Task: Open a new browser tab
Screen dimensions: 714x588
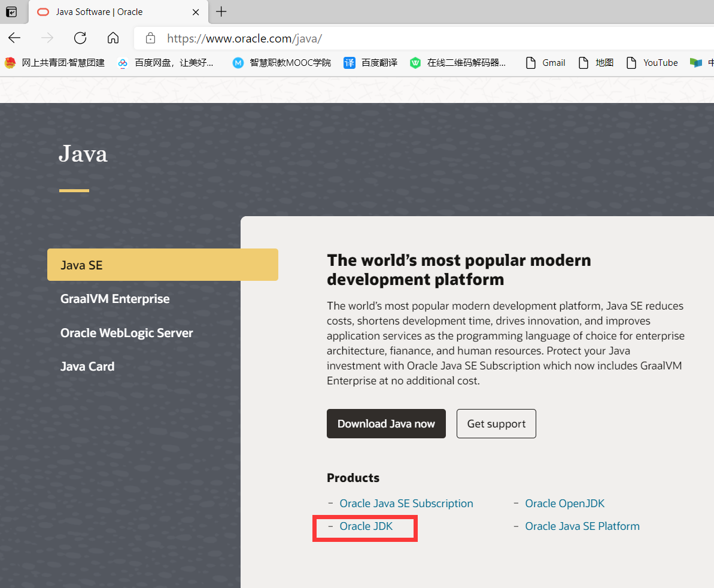Action: (221, 12)
